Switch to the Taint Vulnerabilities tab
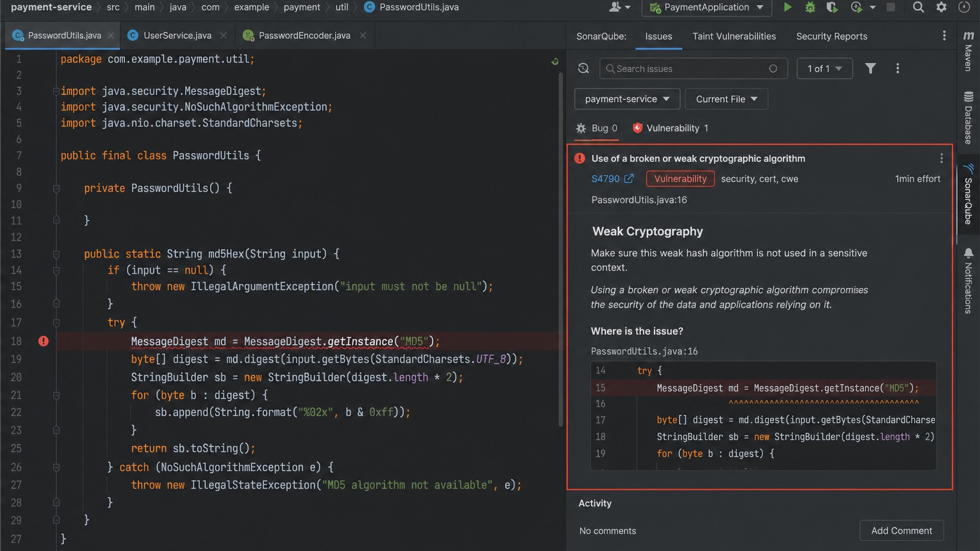Viewport: 980px width, 551px height. (734, 36)
